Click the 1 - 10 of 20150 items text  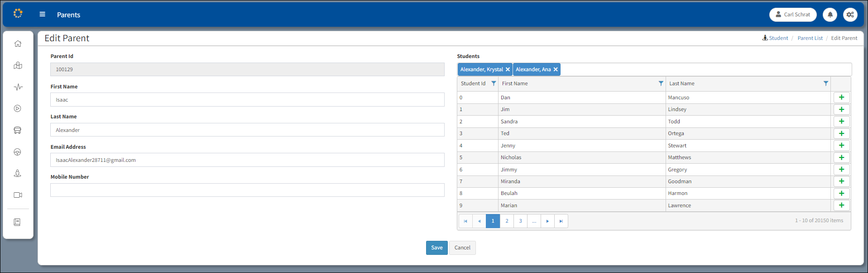click(x=819, y=220)
